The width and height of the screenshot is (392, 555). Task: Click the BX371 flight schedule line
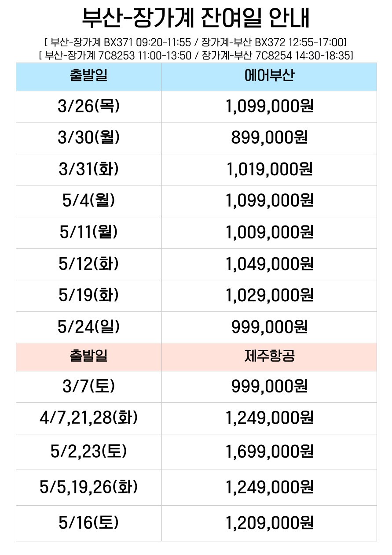tap(196, 43)
